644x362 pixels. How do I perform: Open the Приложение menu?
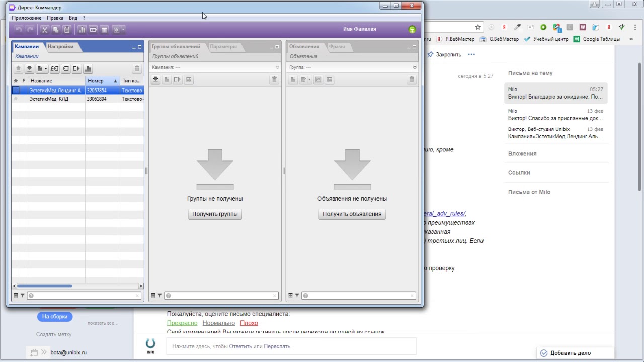[x=27, y=18]
